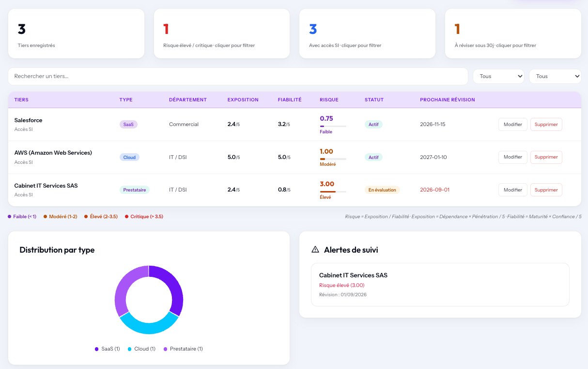Click the STATUT column header
The image size is (588, 369).
374,100
